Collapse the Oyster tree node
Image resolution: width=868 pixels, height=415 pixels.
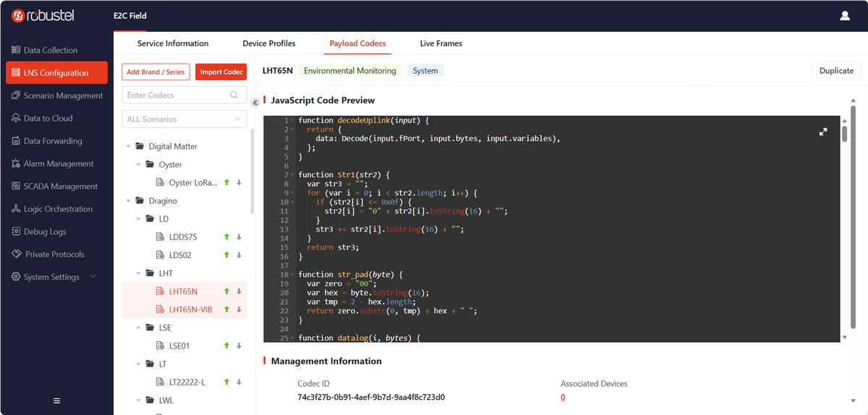point(140,165)
